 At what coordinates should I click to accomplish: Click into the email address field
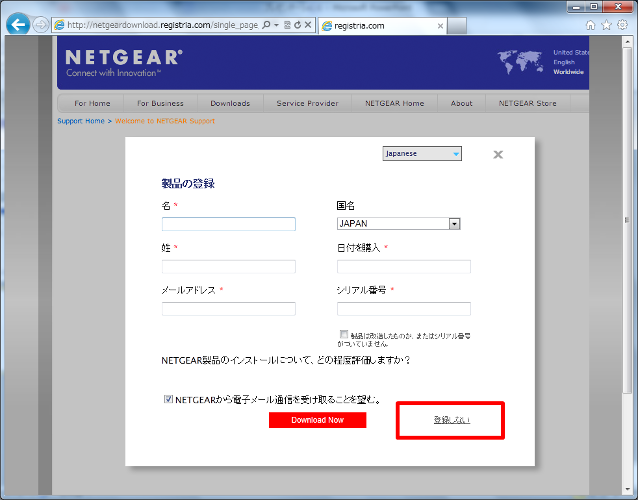229,309
